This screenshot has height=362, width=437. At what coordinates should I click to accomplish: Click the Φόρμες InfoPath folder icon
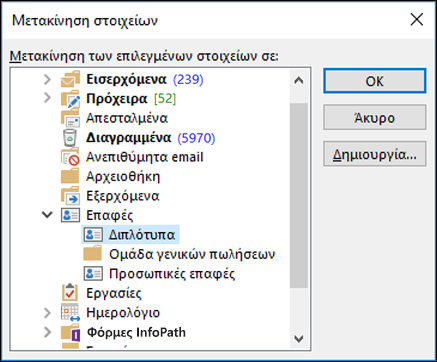[70, 332]
